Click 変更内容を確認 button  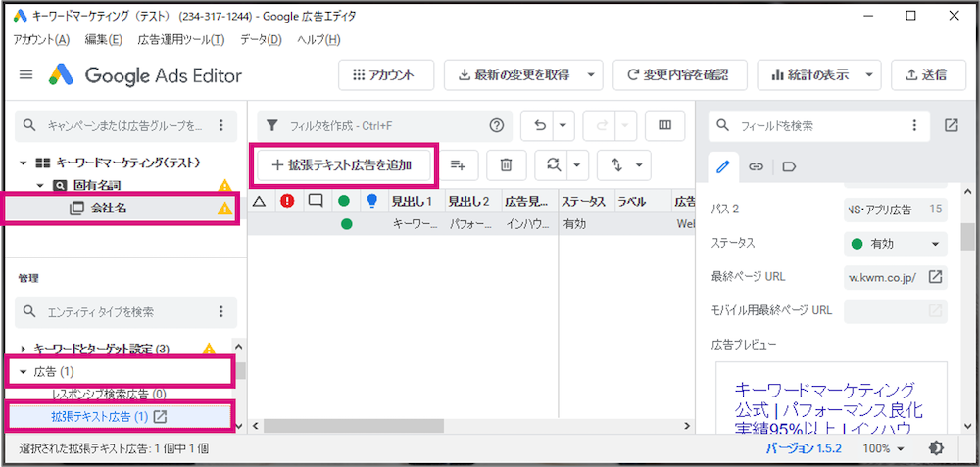pos(679,75)
